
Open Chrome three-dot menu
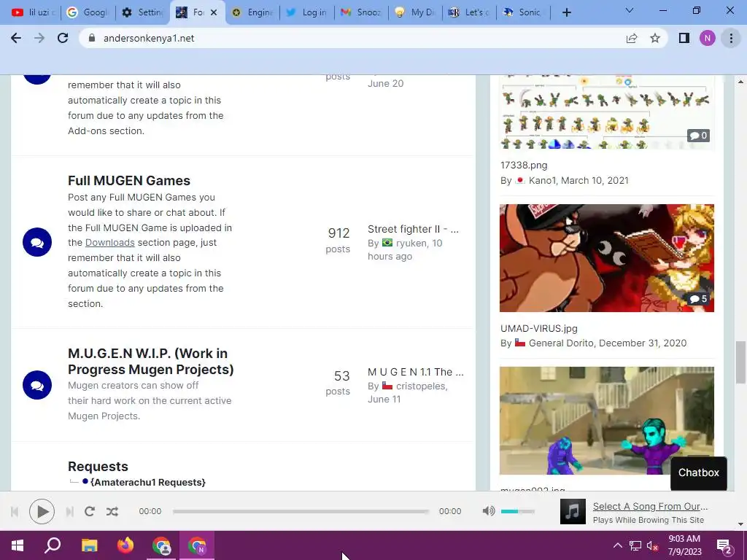(x=731, y=38)
